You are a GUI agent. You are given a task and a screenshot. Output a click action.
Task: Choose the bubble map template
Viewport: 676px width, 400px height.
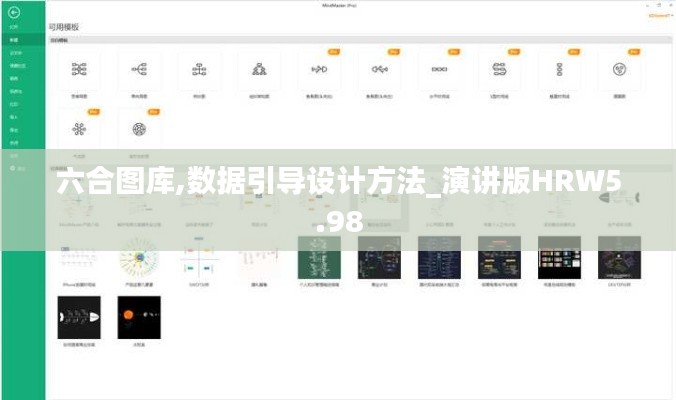79,129
